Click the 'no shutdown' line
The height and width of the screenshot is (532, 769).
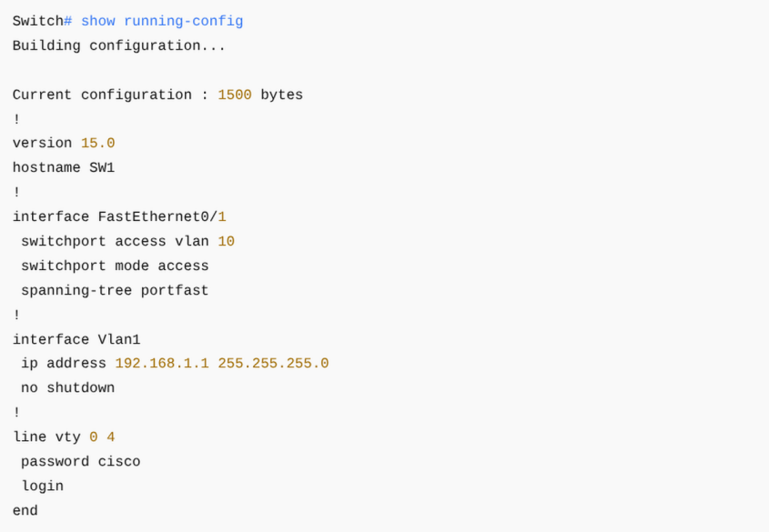point(67,388)
